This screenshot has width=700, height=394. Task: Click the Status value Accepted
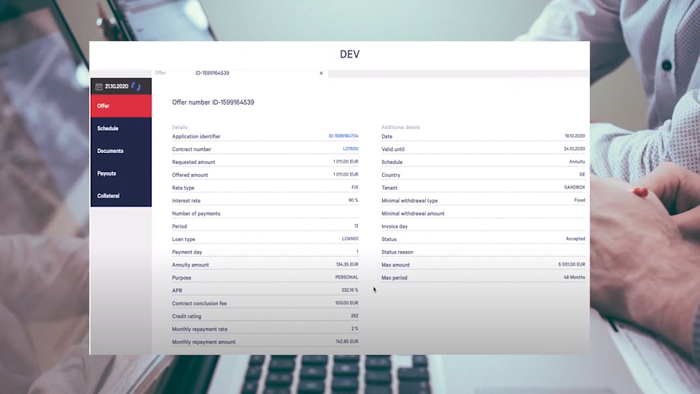click(575, 239)
